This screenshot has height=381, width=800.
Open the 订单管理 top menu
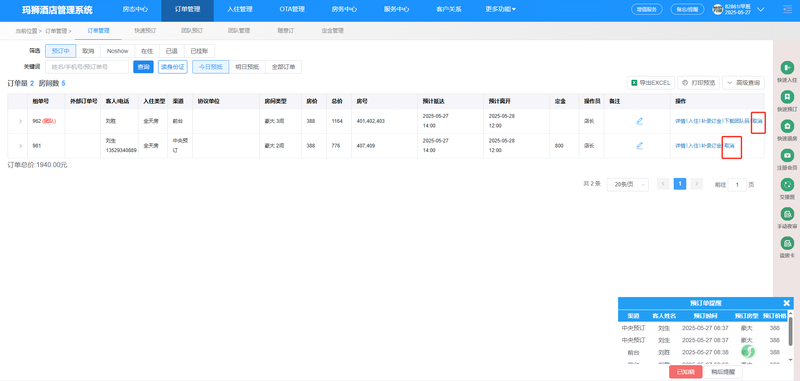click(187, 10)
